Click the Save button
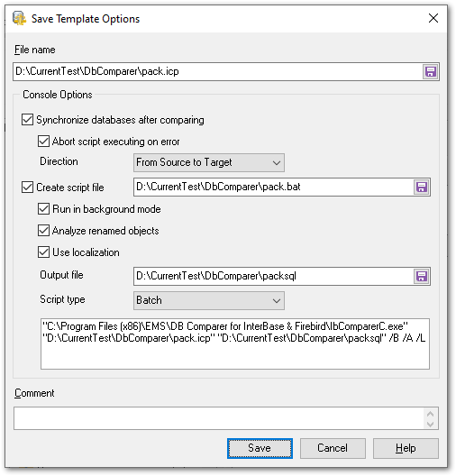Screen dimensions: 456x476 click(260, 448)
